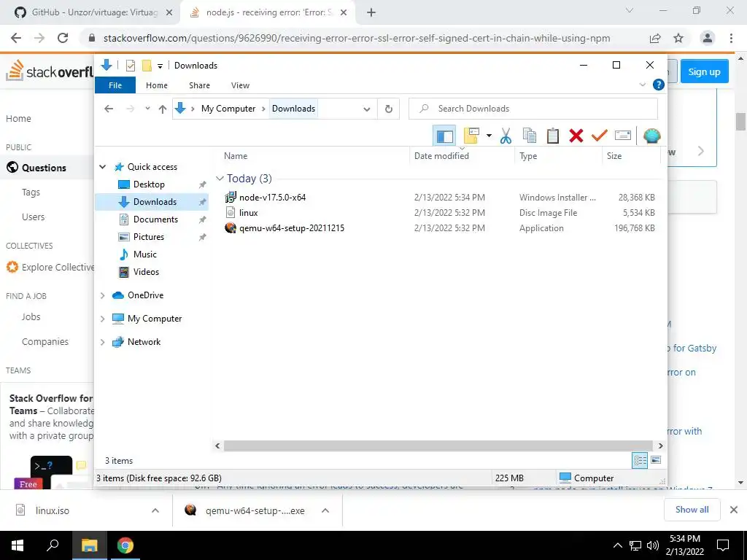The width and height of the screenshot is (747, 560).
Task: Click the blue Help question mark icon
Action: click(x=659, y=85)
